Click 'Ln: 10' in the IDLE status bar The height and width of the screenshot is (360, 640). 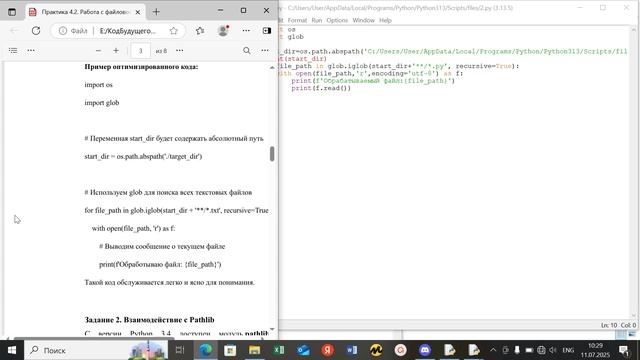point(609,325)
